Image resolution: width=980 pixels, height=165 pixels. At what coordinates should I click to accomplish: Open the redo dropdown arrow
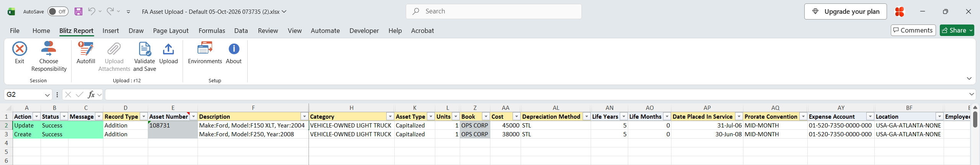(x=119, y=11)
